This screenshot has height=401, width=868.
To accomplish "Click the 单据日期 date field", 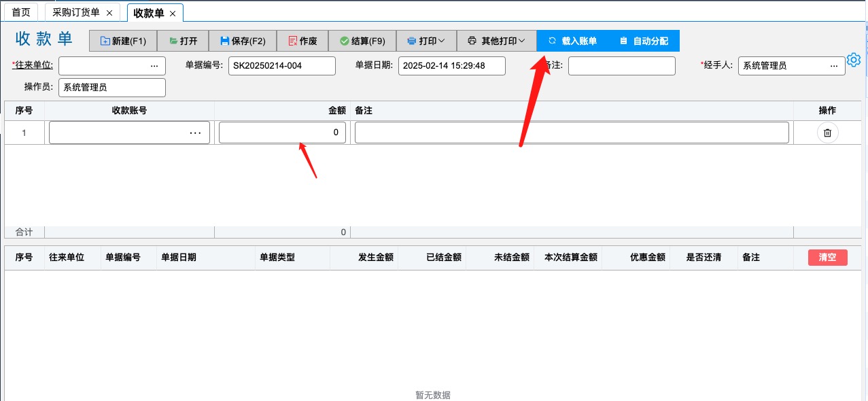I will tap(452, 65).
